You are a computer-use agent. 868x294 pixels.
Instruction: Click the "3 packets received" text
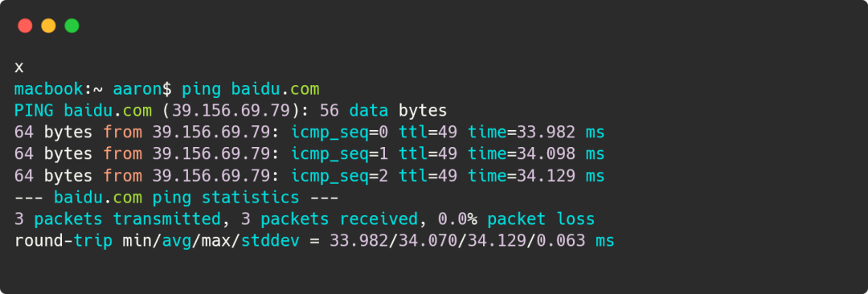pyautogui.click(x=330, y=220)
